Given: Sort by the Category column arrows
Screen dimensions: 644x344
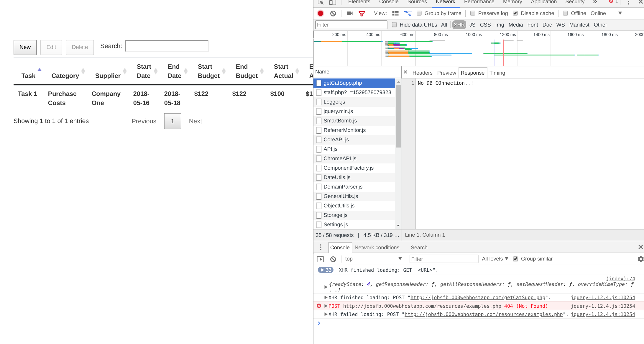Looking at the screenshot, I should tap(83, 71).
